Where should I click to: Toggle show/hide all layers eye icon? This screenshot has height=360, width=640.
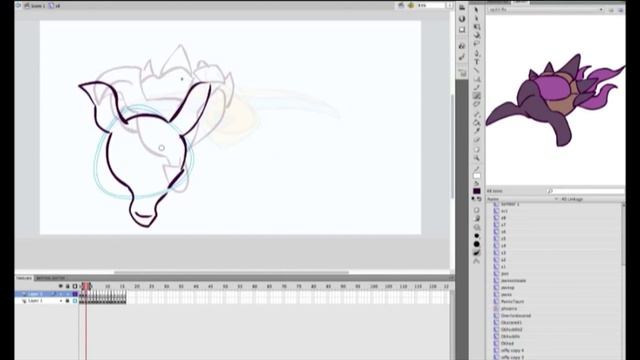coord(60,286)
